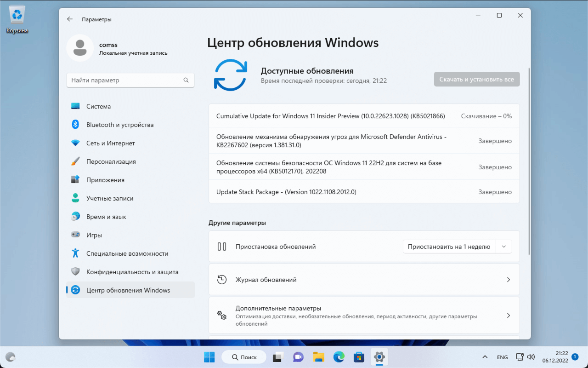Select Bluetooth и устройства in the sidebar
Image resolution: width=588 pixels, height=368 pixels.
pos(130,125)
